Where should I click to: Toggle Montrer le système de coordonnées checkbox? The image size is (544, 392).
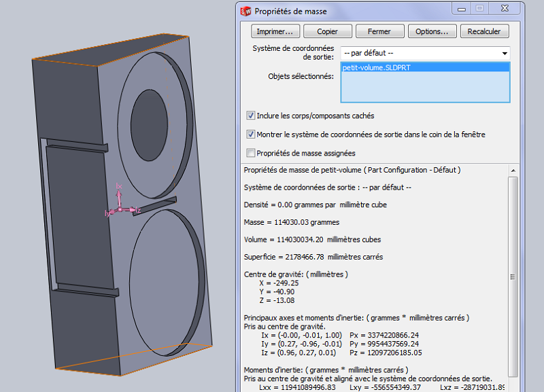click(x=250, y=134)
